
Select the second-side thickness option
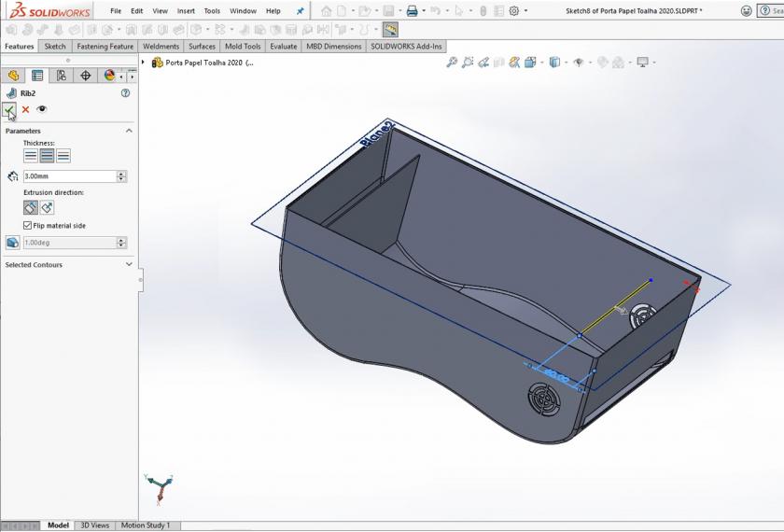[x=63, y=156]
